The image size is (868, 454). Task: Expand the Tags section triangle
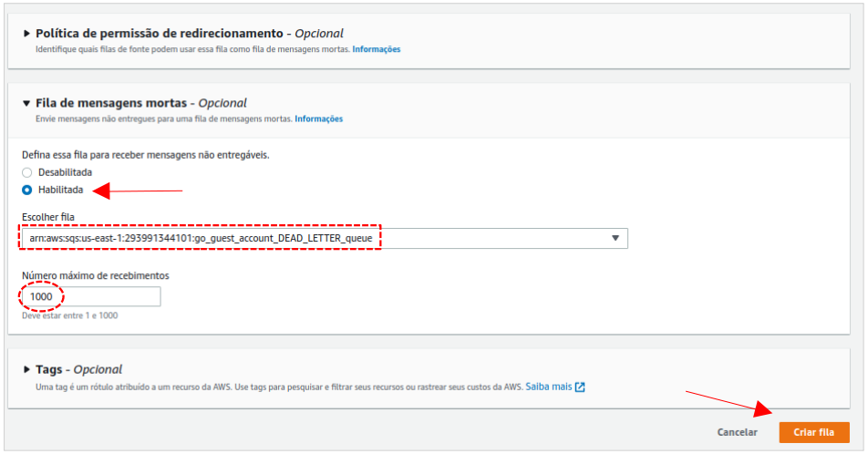pos(26,370)
